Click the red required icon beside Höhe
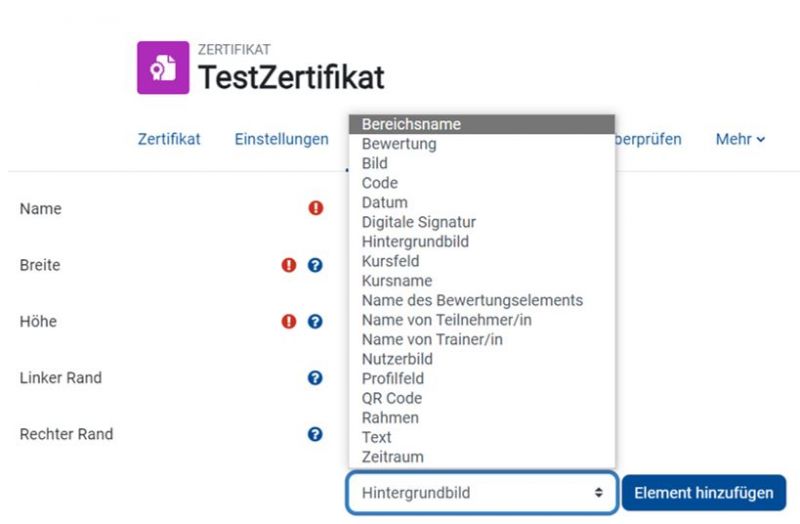This screenshot has height=524, width=800. [x=291, y=322]
